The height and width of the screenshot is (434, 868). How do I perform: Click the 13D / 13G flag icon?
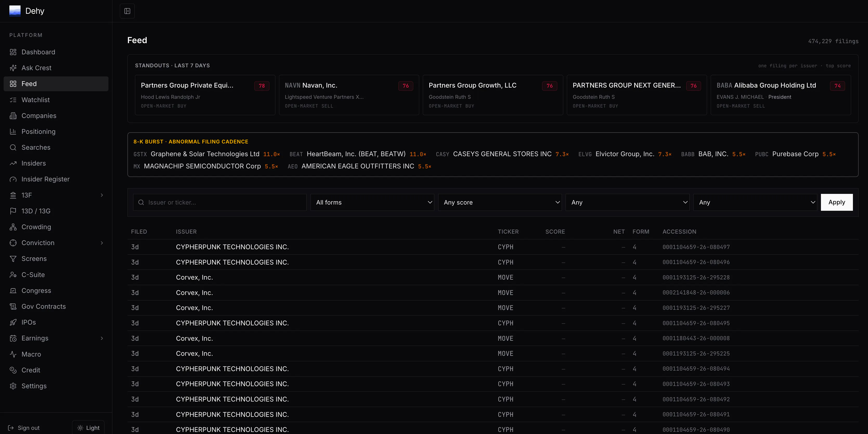click(13, 211)
